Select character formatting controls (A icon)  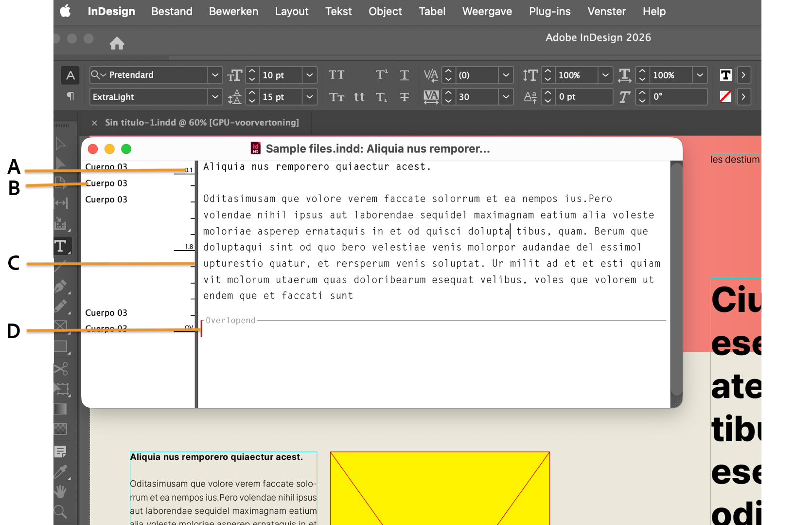point(71,75)
